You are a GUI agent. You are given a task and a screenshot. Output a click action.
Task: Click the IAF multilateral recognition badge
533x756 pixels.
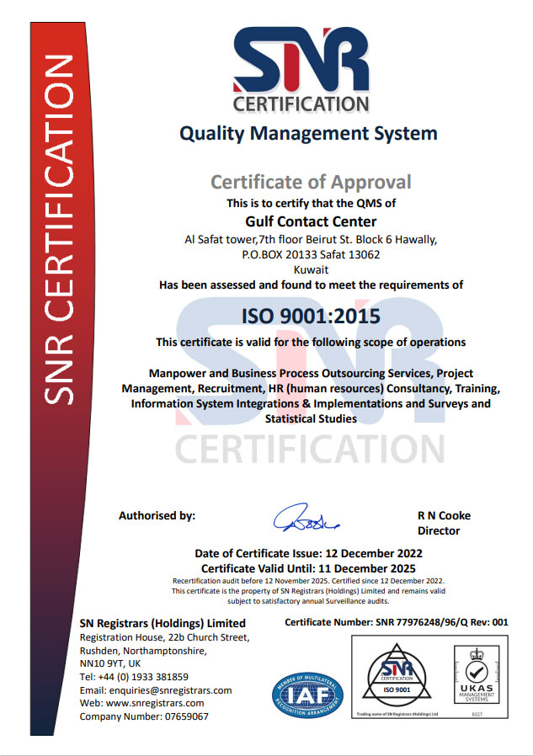[x=307, y=695]
